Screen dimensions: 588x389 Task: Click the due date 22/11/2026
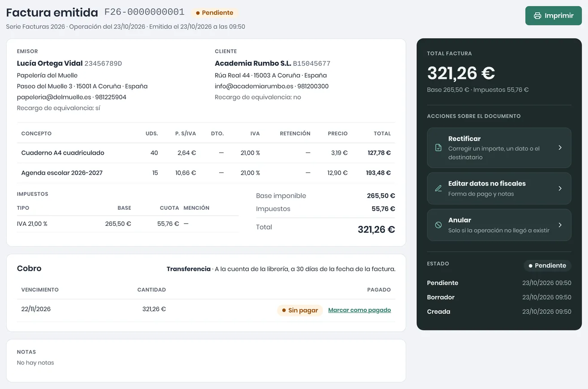(36, 309)
